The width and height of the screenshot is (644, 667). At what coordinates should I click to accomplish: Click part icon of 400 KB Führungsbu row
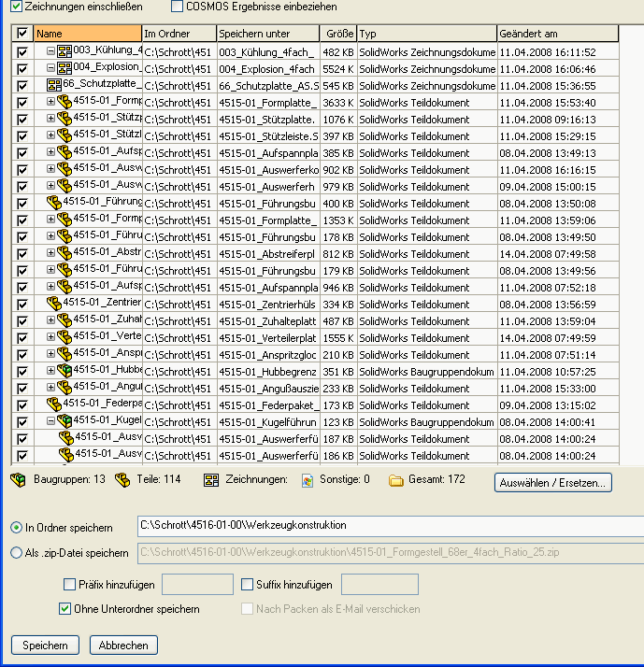54,203
